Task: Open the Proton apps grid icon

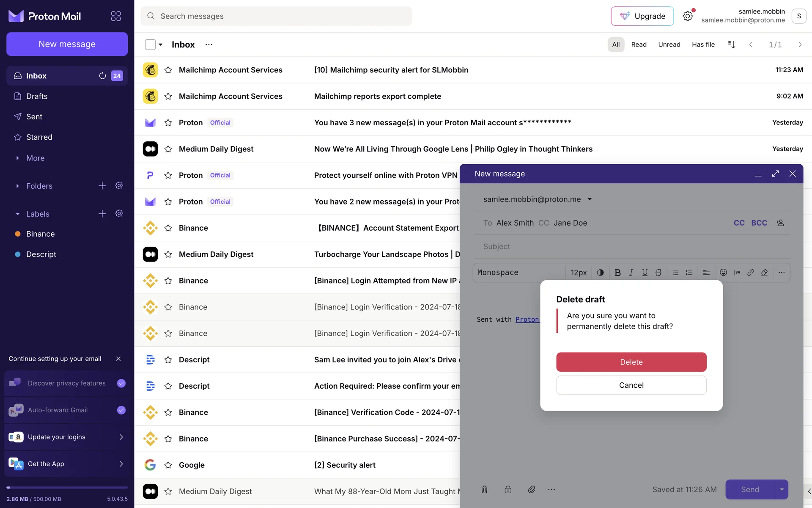Action: coord(116,16)
